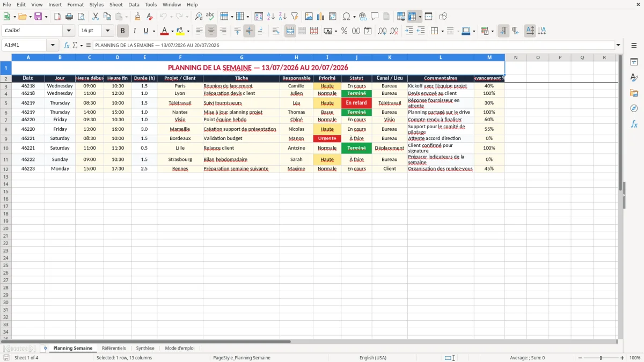Switch to the Référentiels sheet tab
644x362 pixels.
coord(114,348)
